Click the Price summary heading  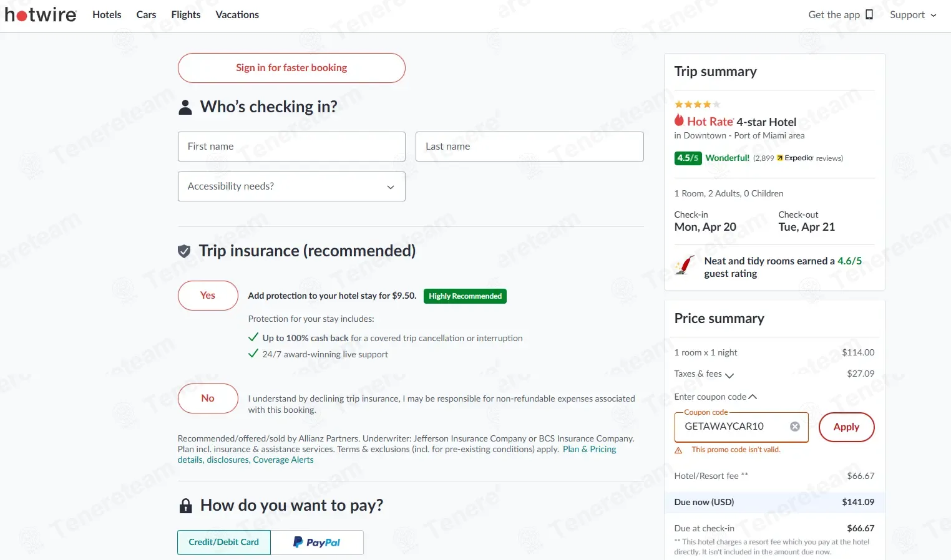point(719,319)
